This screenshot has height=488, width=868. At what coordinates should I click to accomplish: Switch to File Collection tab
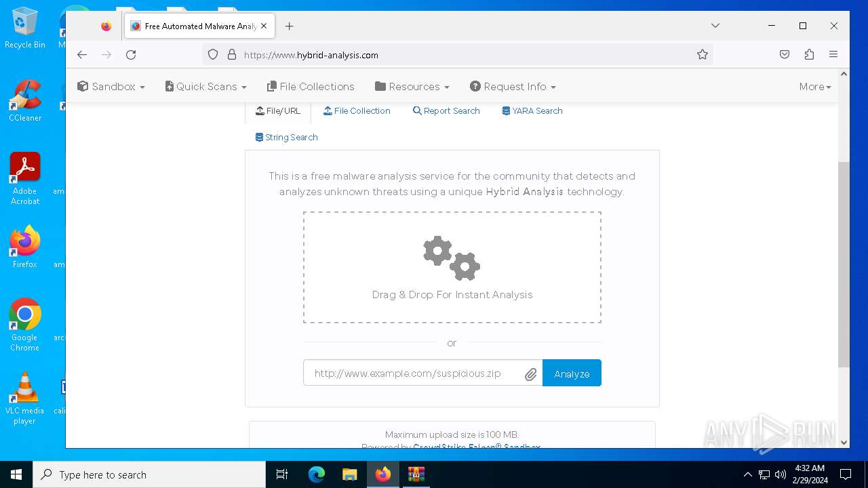point(357,111)
